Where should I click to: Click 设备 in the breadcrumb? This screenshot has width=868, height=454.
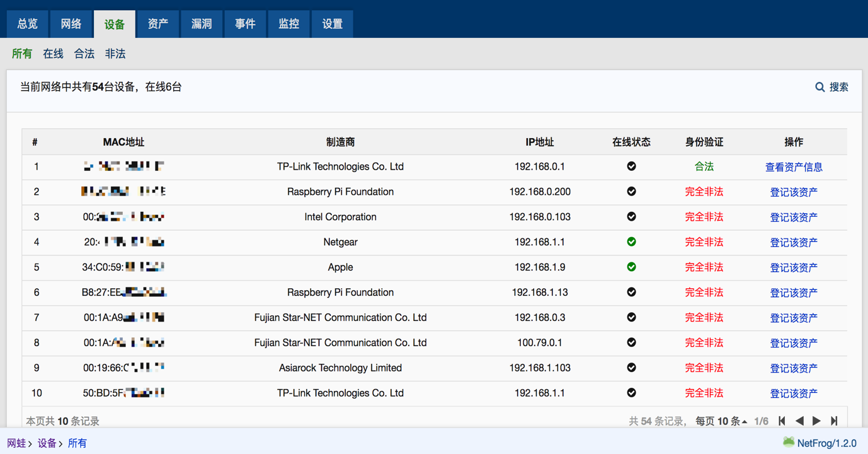pyautogui.click(x=47, y=443)
